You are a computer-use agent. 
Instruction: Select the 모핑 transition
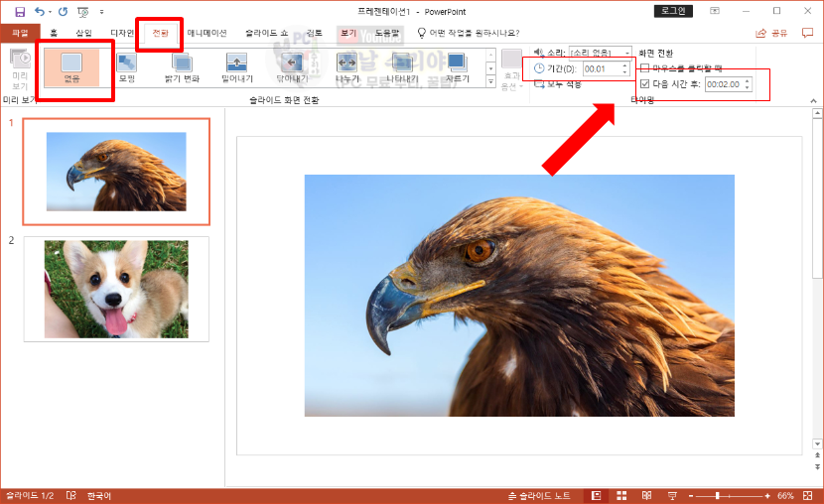click(127, 67)
